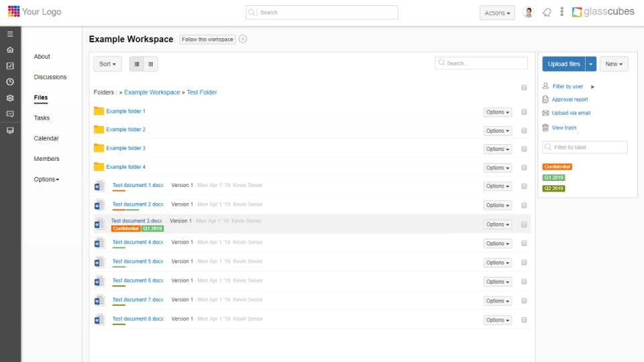Click plus icon beside Follow this workspace
This screenshot has height=362, width=644.
(x=243, y=39)
